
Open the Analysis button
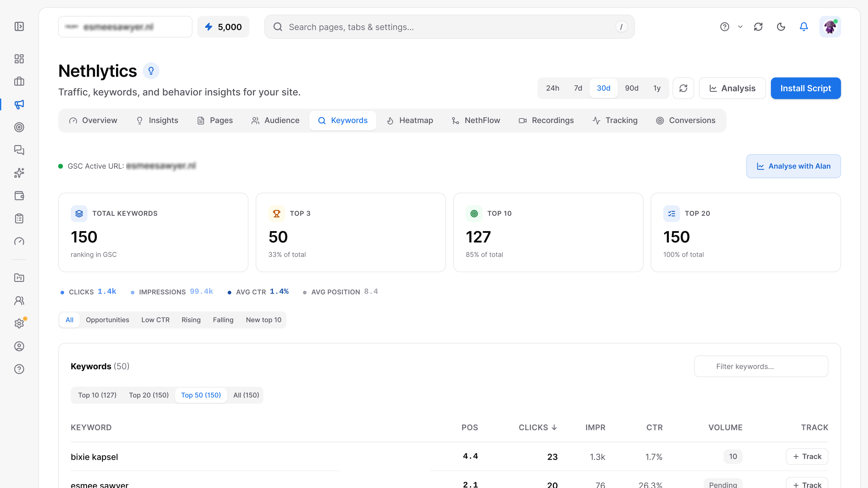tap(732, 88)
